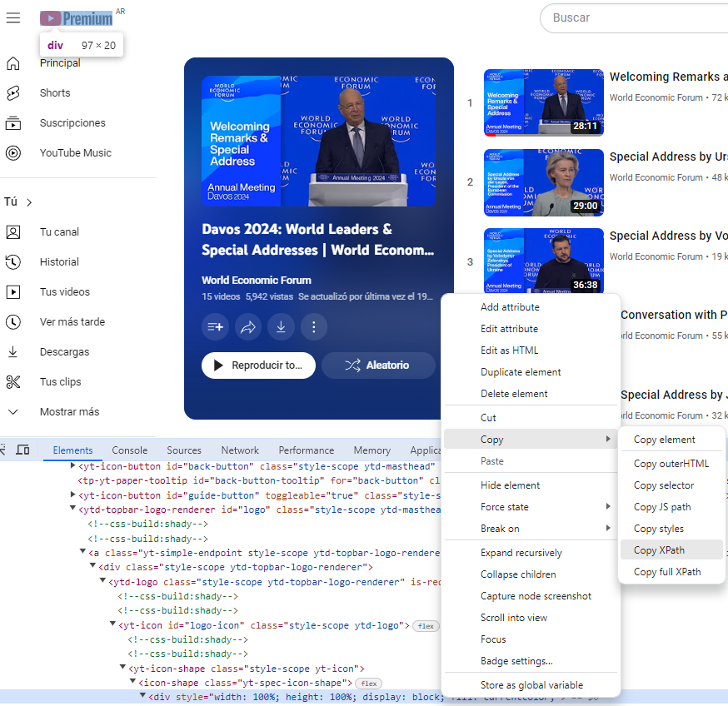Click the YouTube Premium logo
728x706 pixels.
pyautogui.click(x=76, y=18)
